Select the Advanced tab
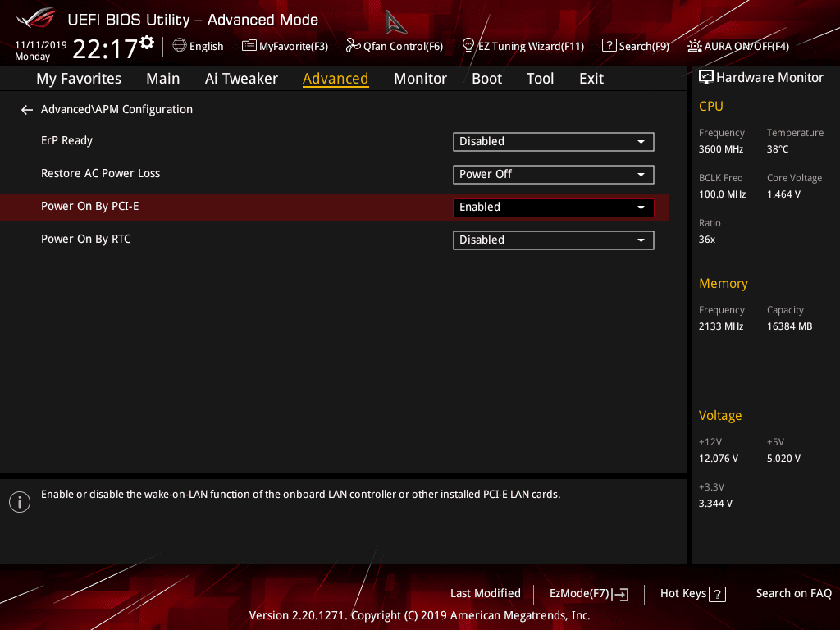 (336, 79)
